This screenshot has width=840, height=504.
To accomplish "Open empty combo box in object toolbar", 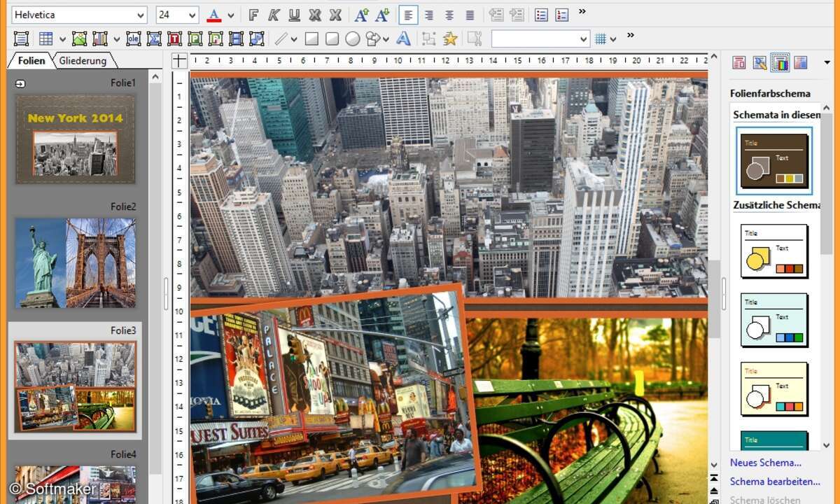I will point(540,39).
